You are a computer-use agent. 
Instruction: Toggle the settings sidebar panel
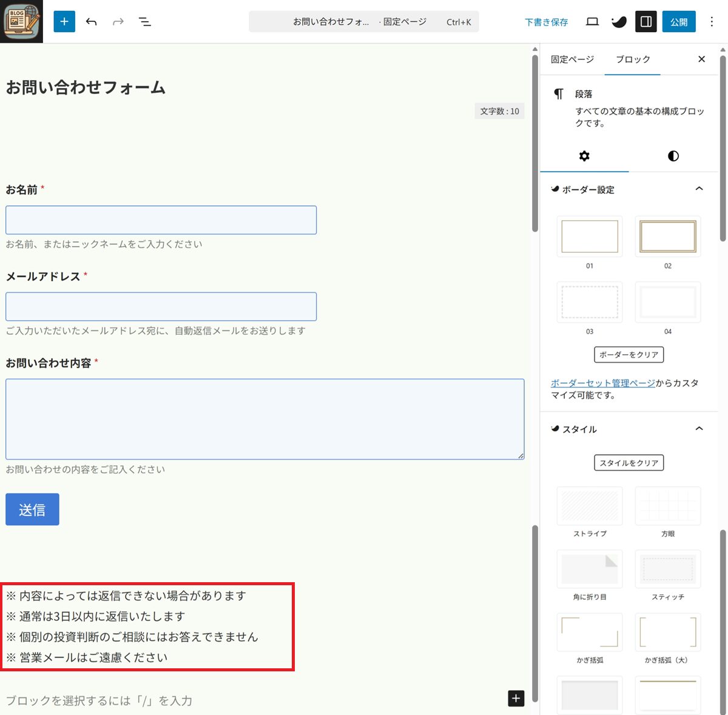click(646, 22)
